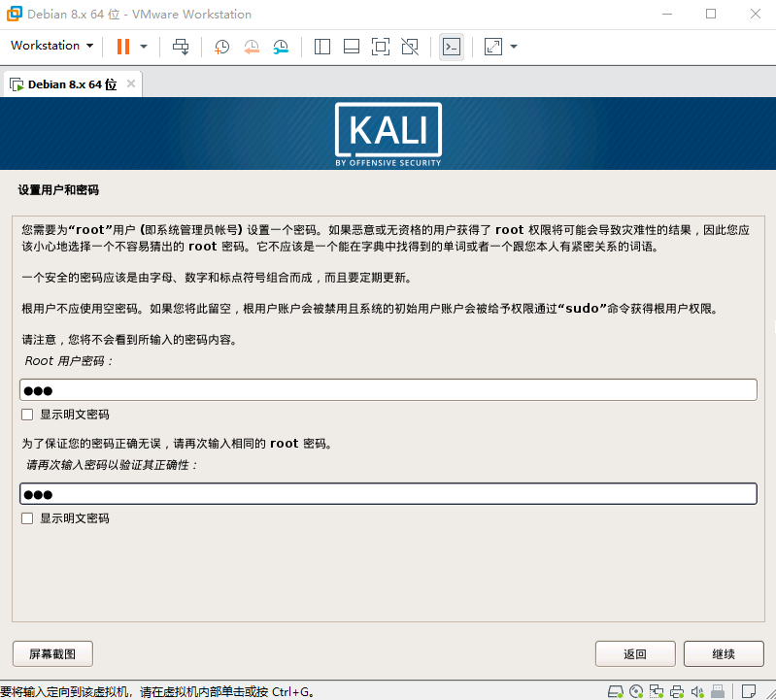Click the KALI logo banner
Screen dimensions: 776x700
point(388,134)
